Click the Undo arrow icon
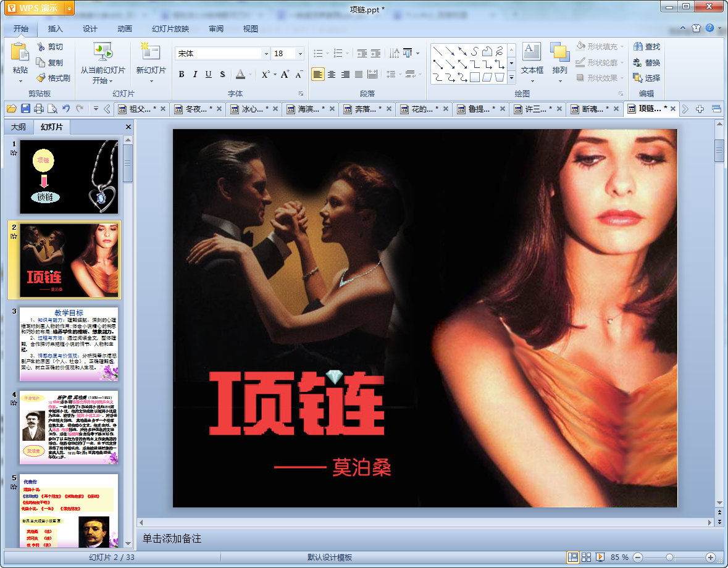728x568 pixels. [x=66, y=109]
